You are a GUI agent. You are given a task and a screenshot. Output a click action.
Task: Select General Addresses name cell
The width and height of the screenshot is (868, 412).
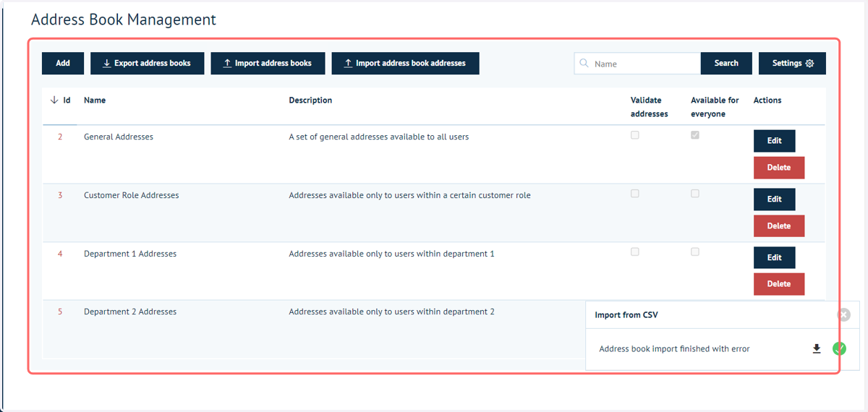119,137
